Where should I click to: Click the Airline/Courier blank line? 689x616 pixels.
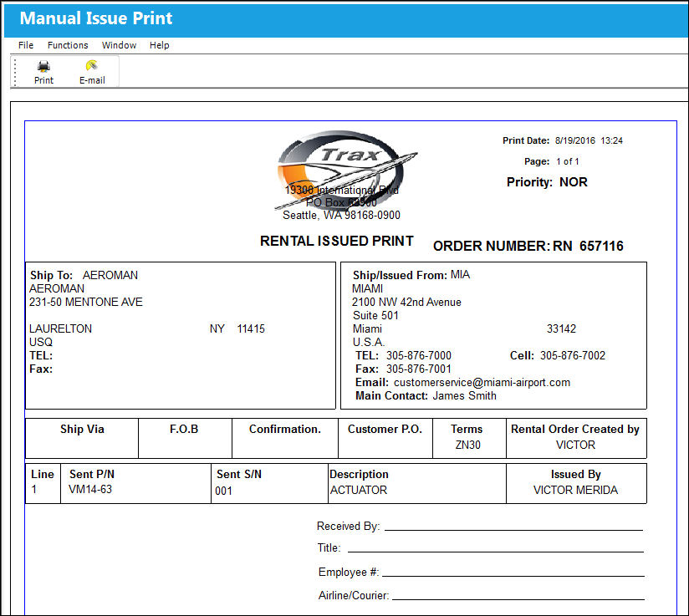[x=518, y=598]
